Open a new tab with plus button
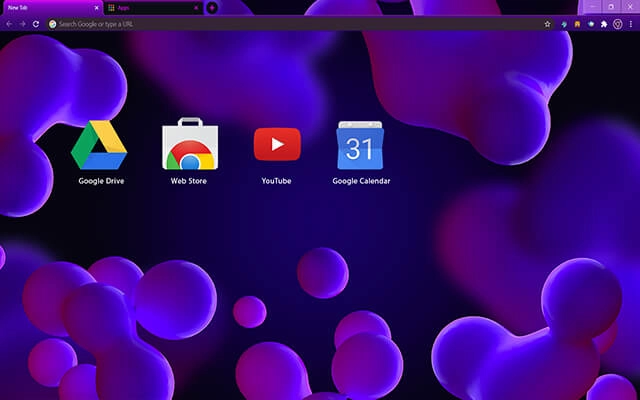The image size is (640, 400). 212,8
